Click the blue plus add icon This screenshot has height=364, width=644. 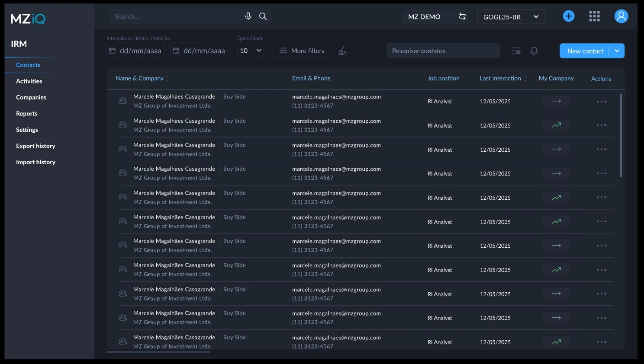click(x=569, y=16)
